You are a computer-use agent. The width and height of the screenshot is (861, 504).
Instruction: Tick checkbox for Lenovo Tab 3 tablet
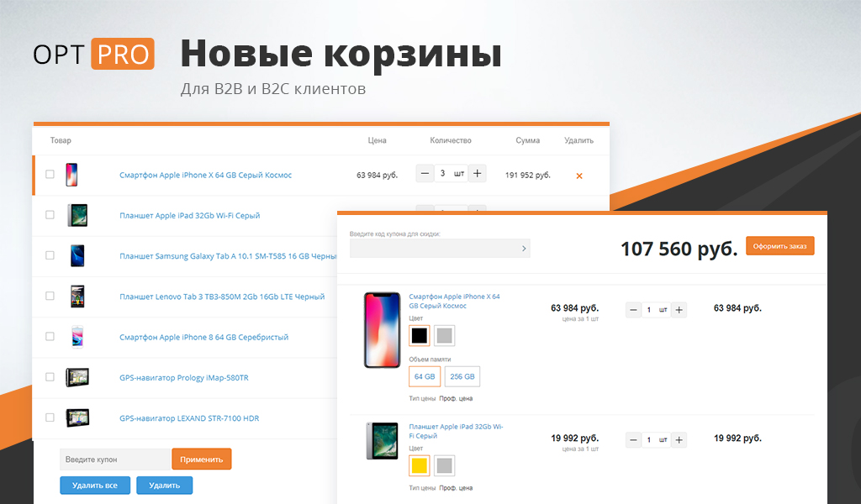50,297
